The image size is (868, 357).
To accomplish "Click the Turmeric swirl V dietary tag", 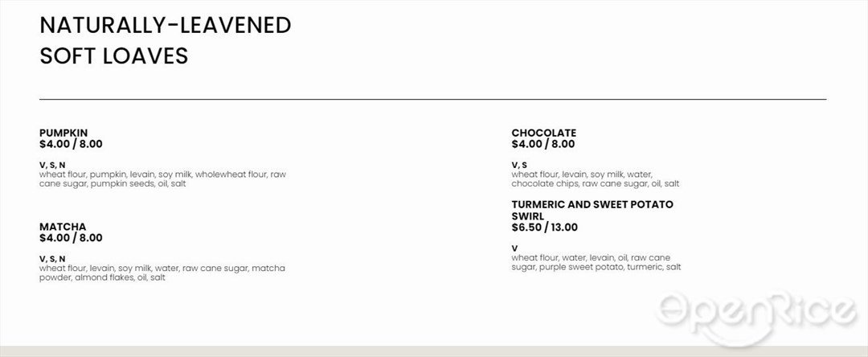I will click(514, 248).
